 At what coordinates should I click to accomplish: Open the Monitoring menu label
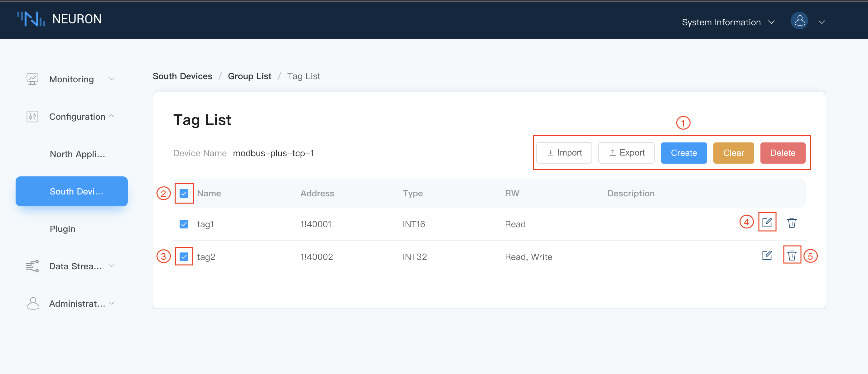coord(71,79)
